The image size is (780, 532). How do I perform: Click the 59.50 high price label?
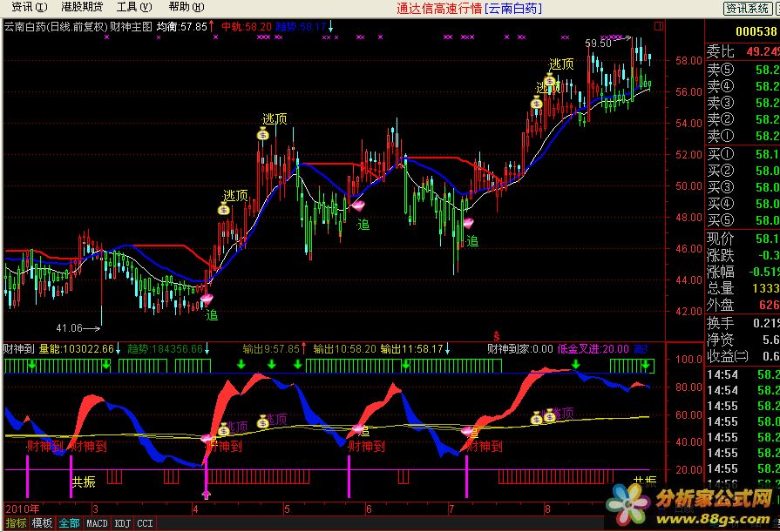598,44
